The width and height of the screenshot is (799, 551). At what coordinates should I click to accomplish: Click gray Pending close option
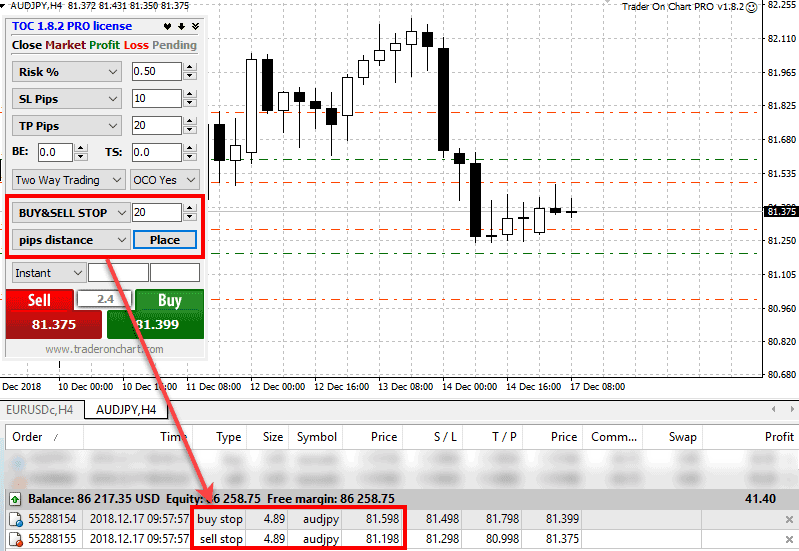point(174,45)
